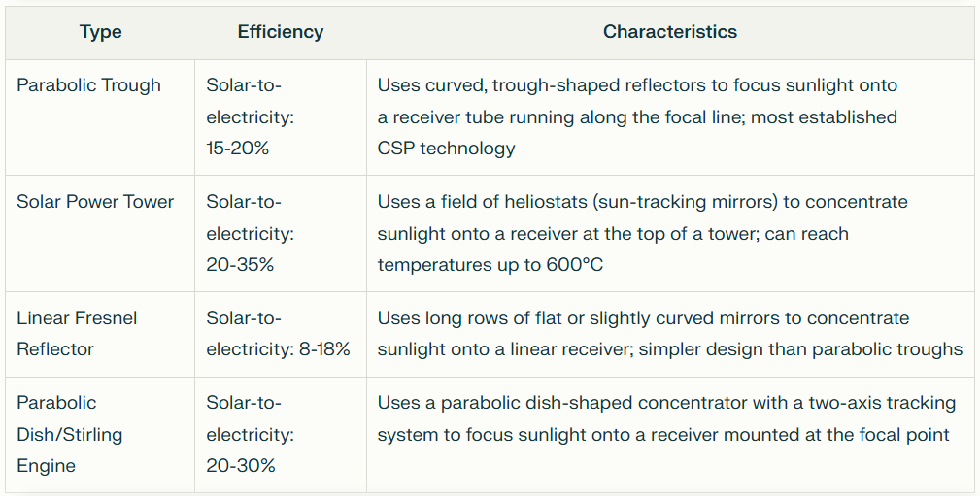Select the Linear Fresnel Reflector cell

coord(100,334)
